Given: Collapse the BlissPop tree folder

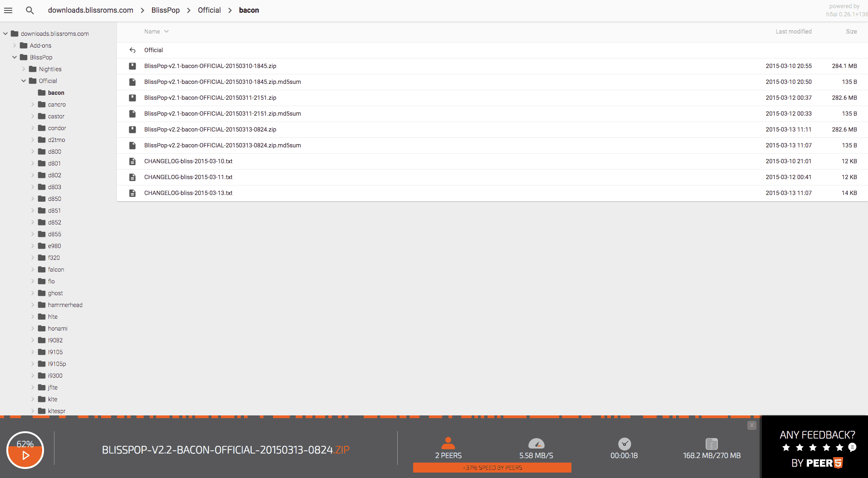Looking at the screenshot, I should [x=15, y=57].
